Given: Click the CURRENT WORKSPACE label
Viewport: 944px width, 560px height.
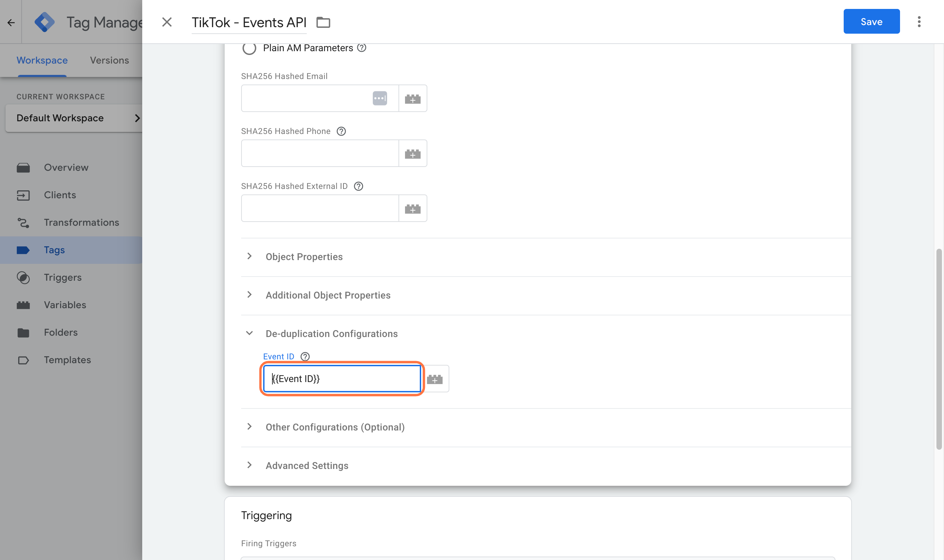Looking at the screenshot, I should (60, 97).
